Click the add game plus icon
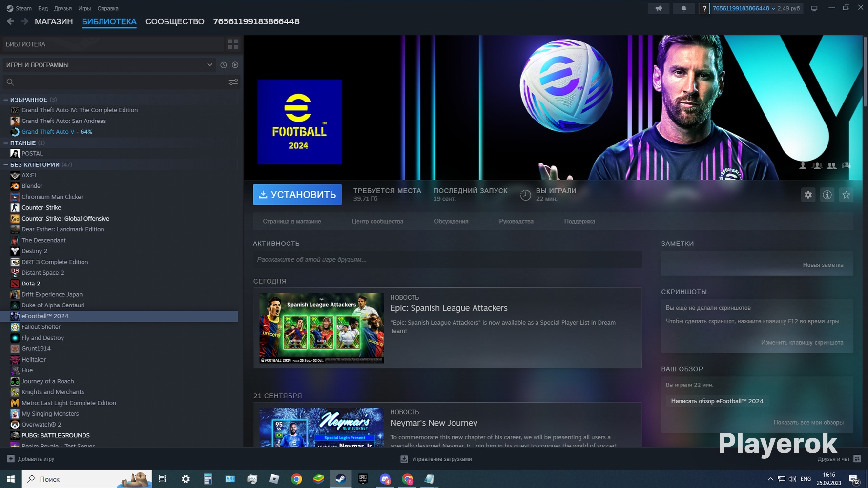Screen dimensions: 868x488 coord(11,459)
